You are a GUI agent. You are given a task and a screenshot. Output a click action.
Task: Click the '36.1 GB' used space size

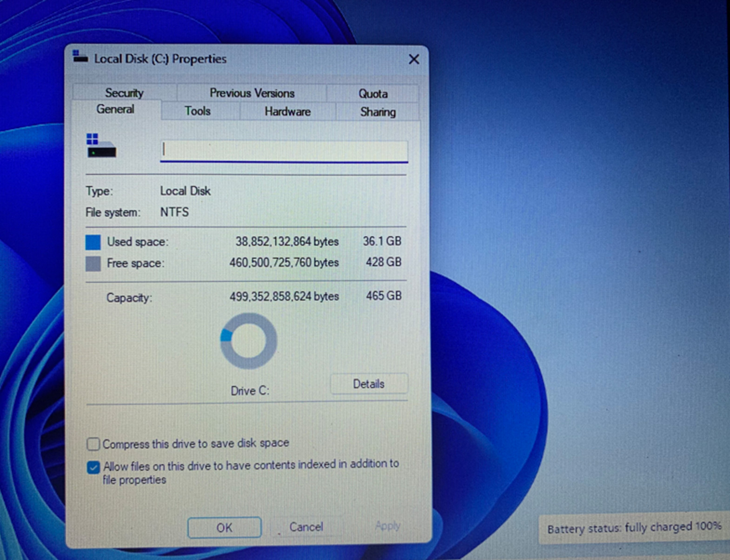[x=382, y=241]
